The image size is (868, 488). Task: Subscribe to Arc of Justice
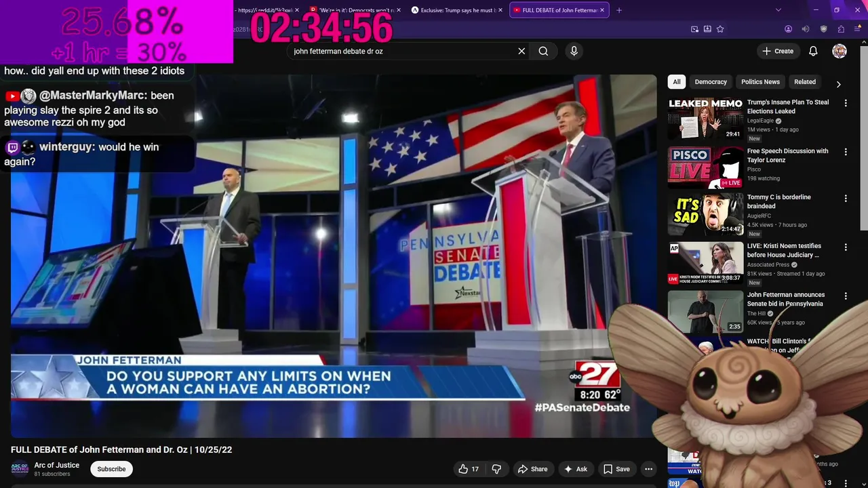pyautogui.click(x=111, y=469)
